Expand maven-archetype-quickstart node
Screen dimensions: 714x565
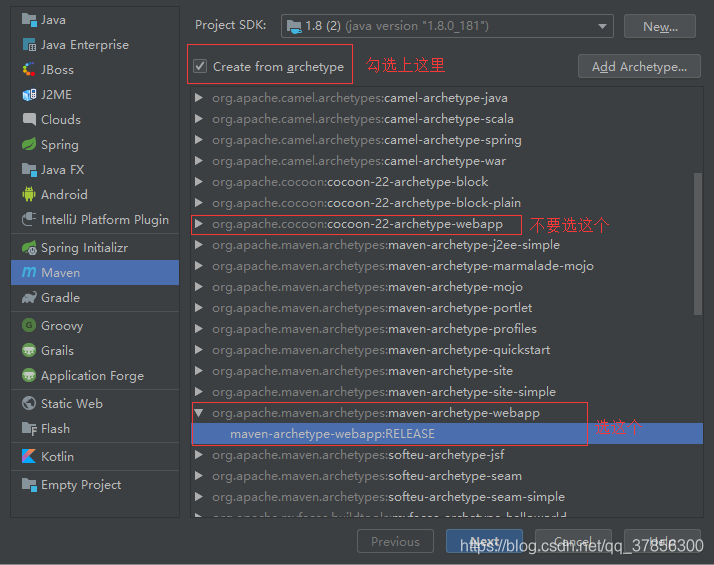[x=199, y=350]
